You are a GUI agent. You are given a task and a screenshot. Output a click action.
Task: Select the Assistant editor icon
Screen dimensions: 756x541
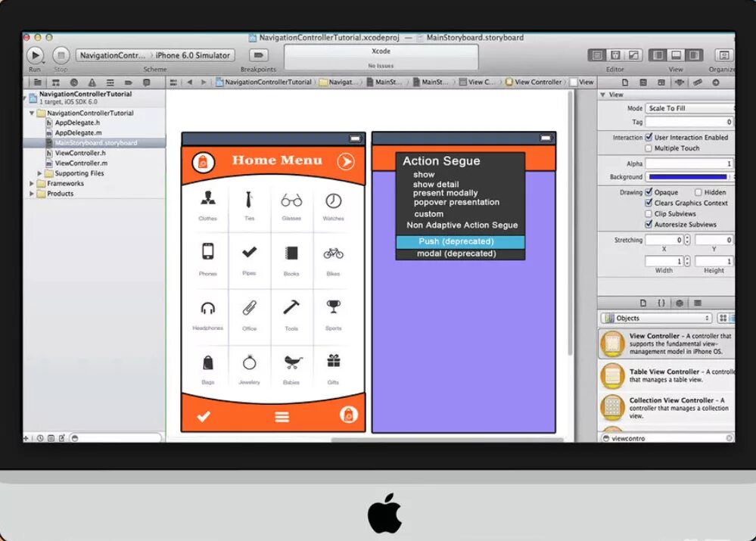coord(615,55)
